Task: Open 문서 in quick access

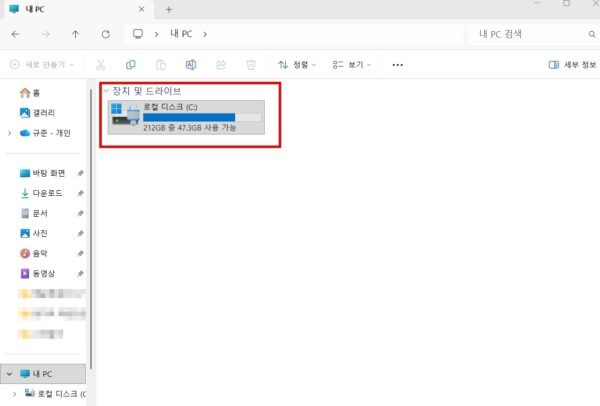Action: 34,213
